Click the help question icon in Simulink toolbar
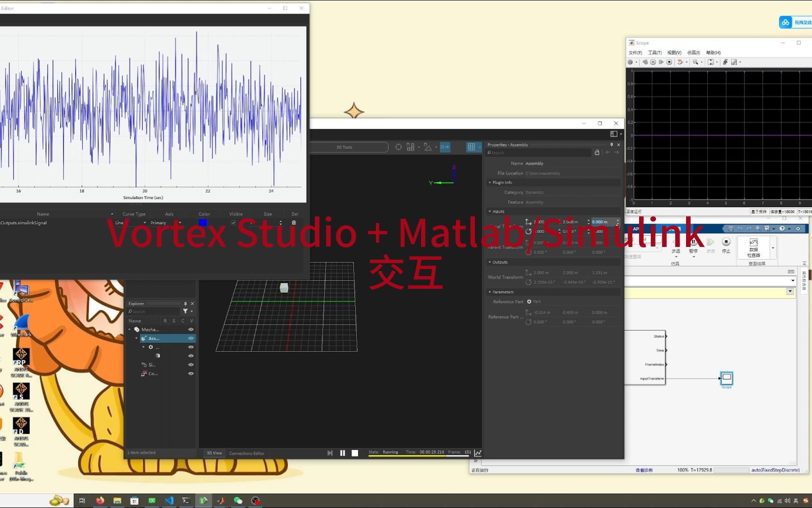812x508 pixels. pyautogui.click(x=782, y=229)
